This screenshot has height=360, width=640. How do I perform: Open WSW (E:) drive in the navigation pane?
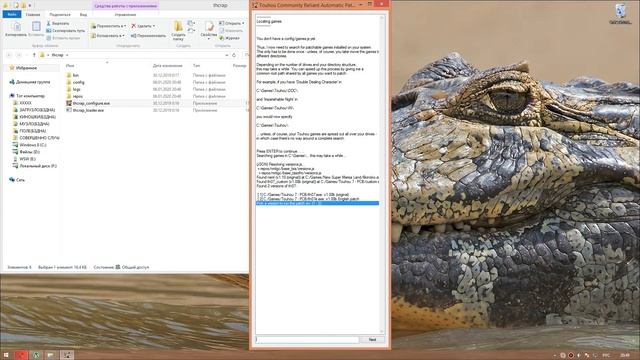(27, 159)
